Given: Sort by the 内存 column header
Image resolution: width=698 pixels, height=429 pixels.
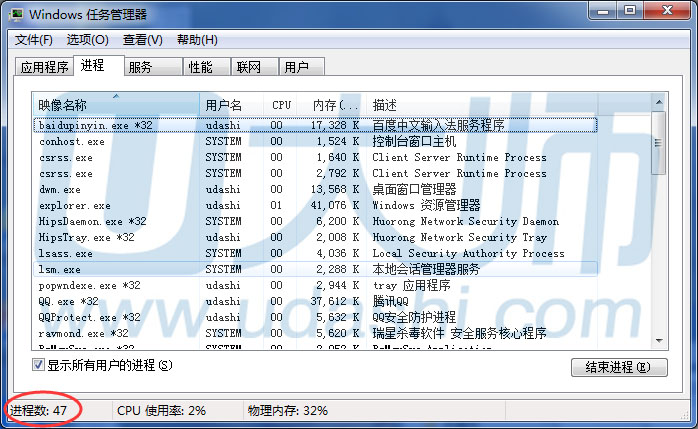Looking at the screenshot, I should tap(335, 104).
